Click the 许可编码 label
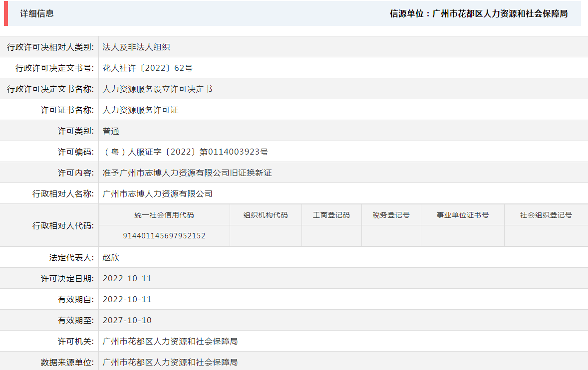 75,152
